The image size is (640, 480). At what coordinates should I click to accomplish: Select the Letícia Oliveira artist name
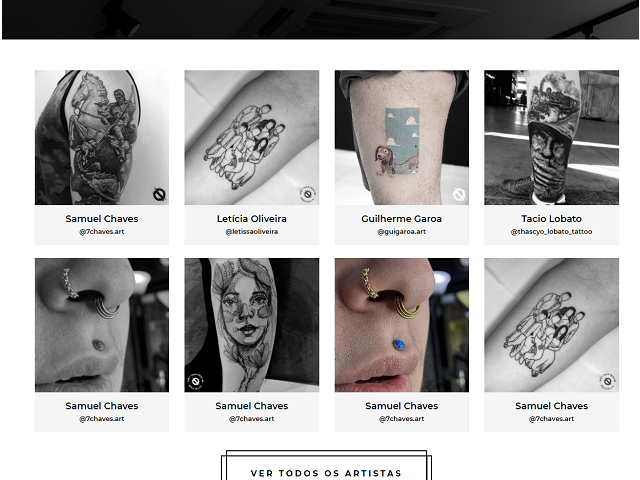click(251, 219)
